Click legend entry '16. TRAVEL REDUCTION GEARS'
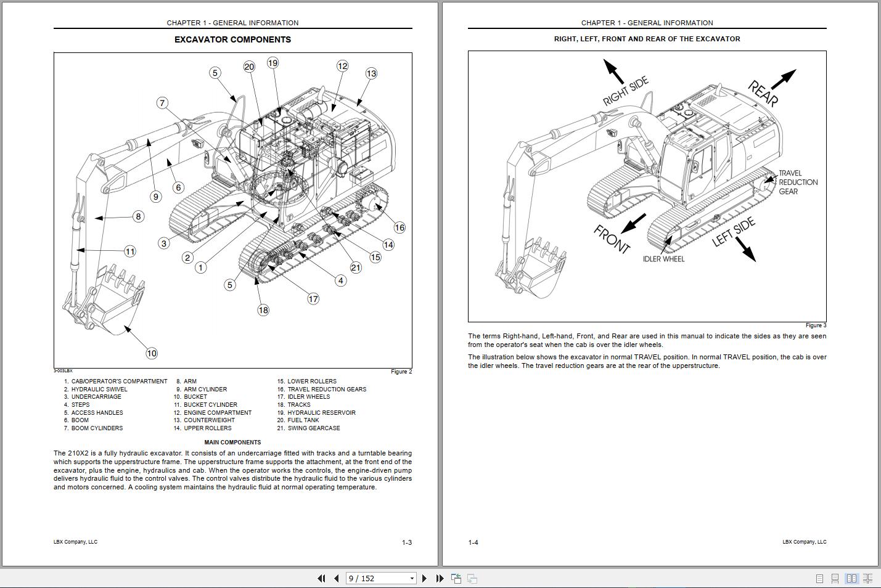This screenshot has height=588, width=881. (x=322, y=390)
